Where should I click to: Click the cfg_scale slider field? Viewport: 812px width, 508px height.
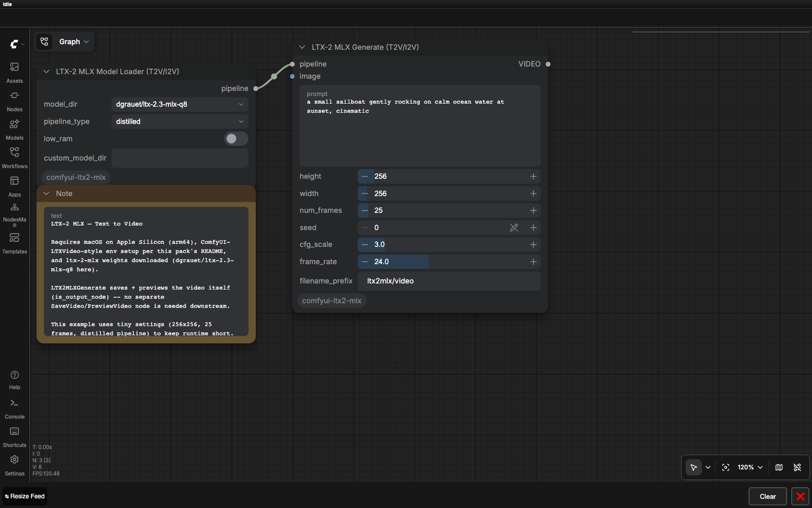pos(449,244)
